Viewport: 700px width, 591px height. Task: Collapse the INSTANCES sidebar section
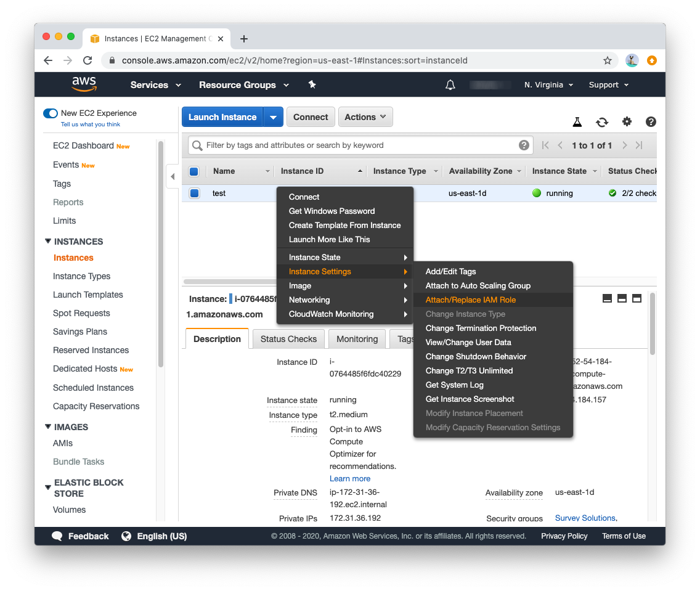pos(48,242)
